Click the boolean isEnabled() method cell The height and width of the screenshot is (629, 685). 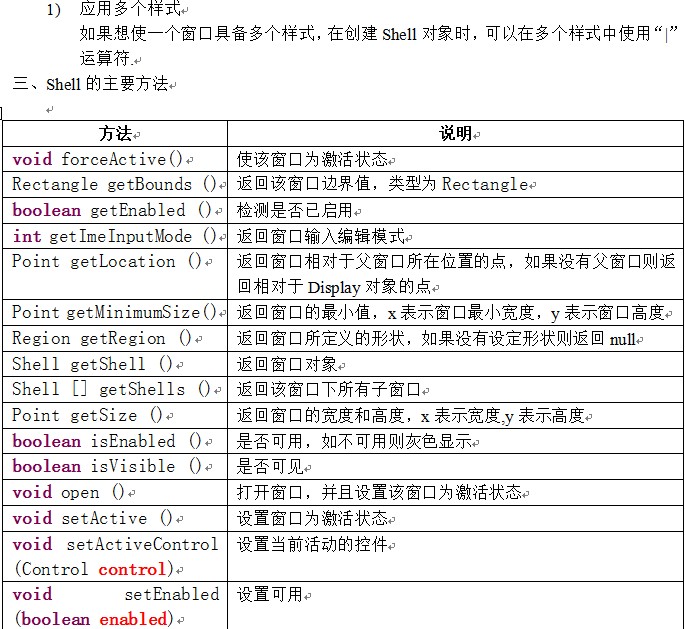click(107, 441)
